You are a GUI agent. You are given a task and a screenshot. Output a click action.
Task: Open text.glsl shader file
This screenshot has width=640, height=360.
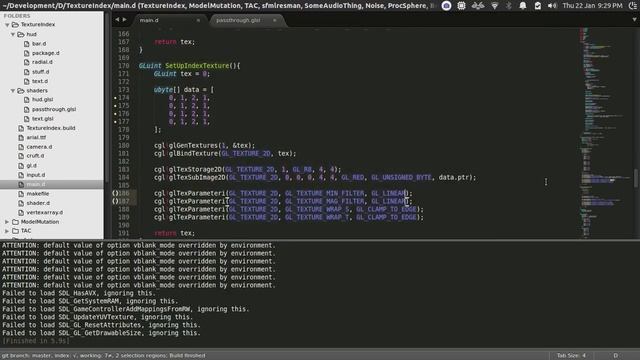coord(42,119)
